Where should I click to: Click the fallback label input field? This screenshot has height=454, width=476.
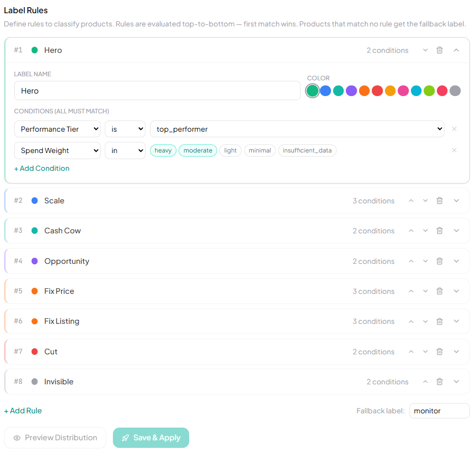point(439,411)
